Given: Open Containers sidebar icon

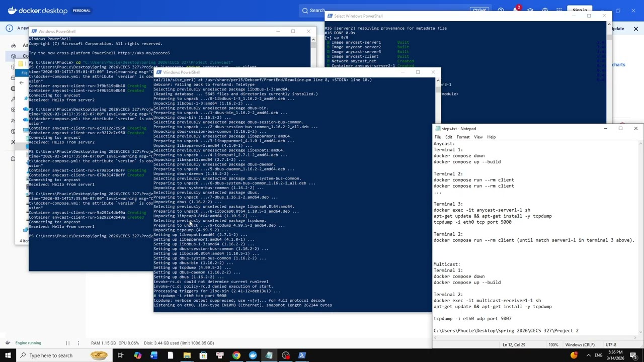Looking at the screenshot, I should (x=13, y=56).
